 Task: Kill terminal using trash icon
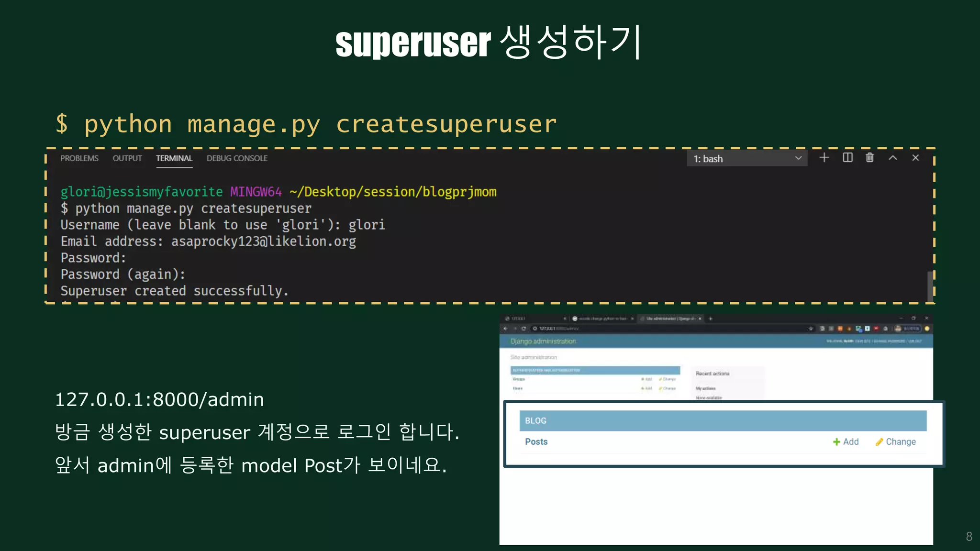869,157
